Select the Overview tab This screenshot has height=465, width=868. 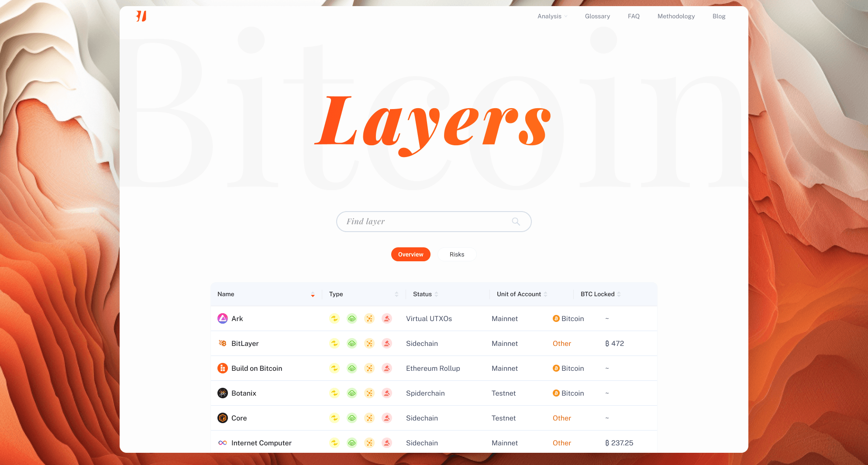click(410, 254)
